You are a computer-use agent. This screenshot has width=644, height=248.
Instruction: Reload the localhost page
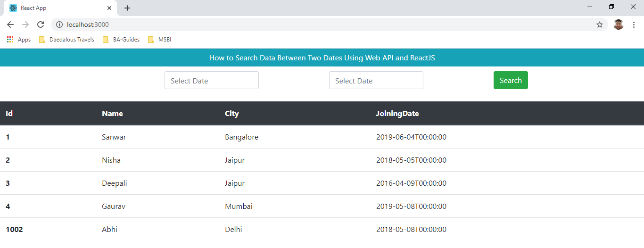coord(41,25)
